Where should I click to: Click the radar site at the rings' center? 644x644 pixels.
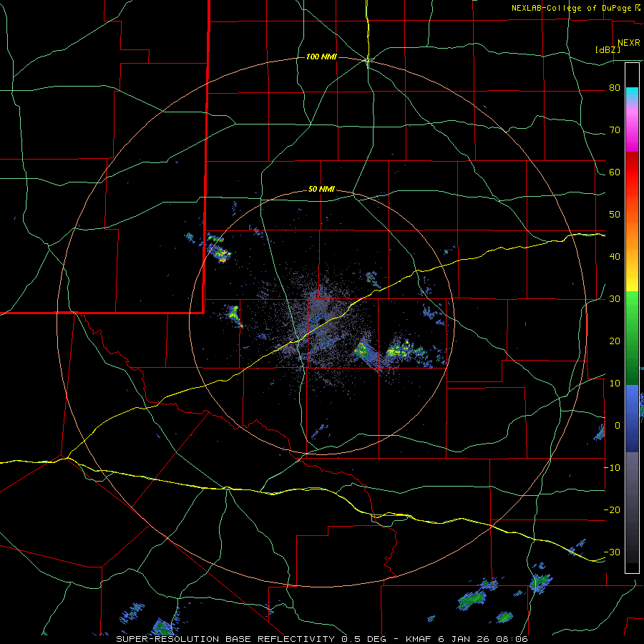pyautogui.click(x=322, y=321)
